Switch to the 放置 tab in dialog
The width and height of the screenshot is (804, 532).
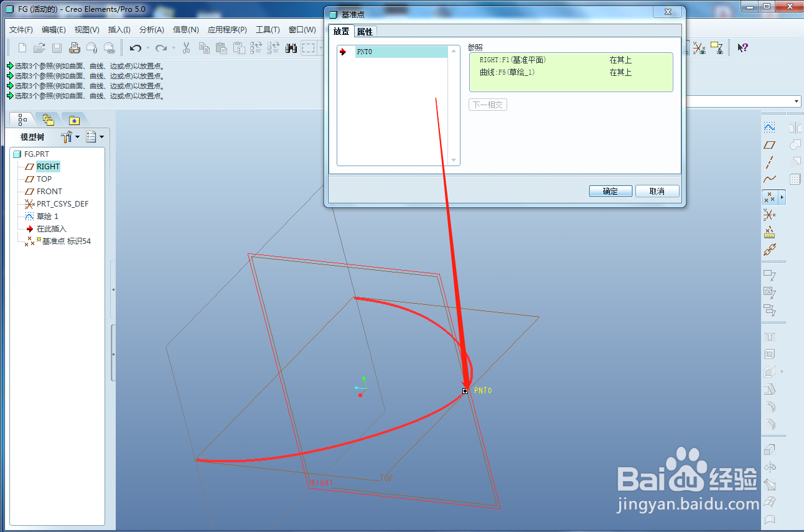[x=341, y=31]
